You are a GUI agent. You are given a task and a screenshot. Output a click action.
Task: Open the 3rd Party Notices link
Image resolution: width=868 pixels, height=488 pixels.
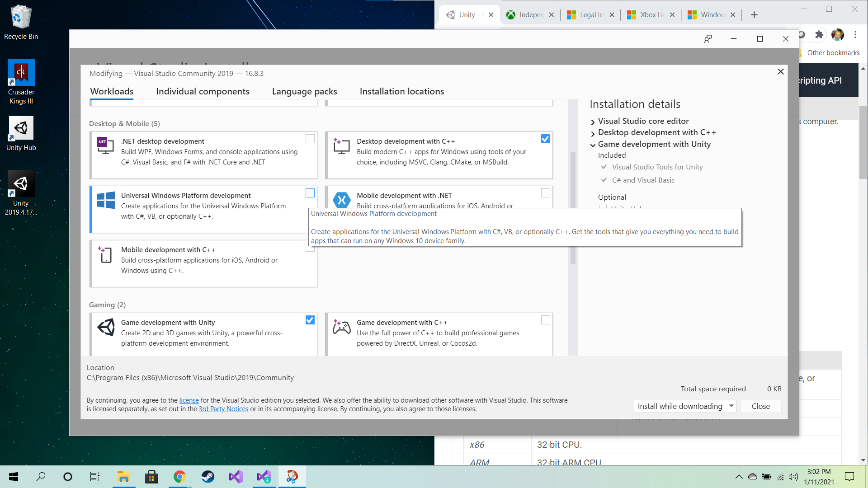[223, 409]
